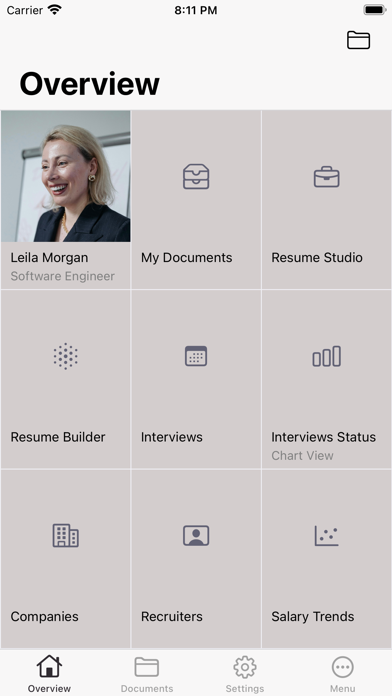392x696 pixels.
Task: Tap the Companies building icon
Action: [x=66, y=535]
